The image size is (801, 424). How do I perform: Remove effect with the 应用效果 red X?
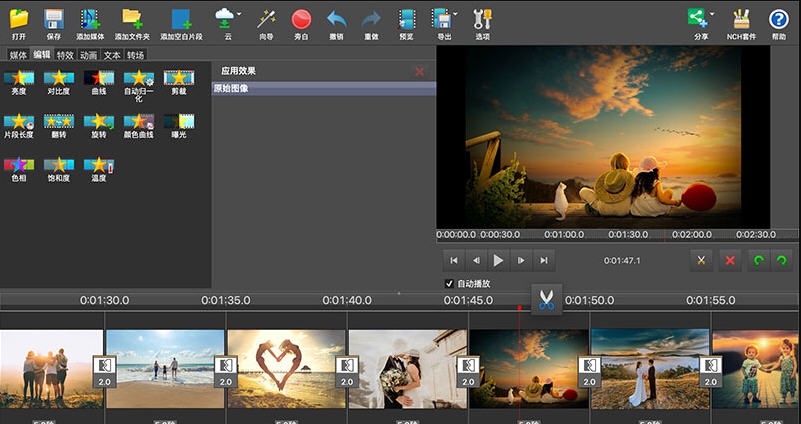pyautogui.click(x=419, y=72)
